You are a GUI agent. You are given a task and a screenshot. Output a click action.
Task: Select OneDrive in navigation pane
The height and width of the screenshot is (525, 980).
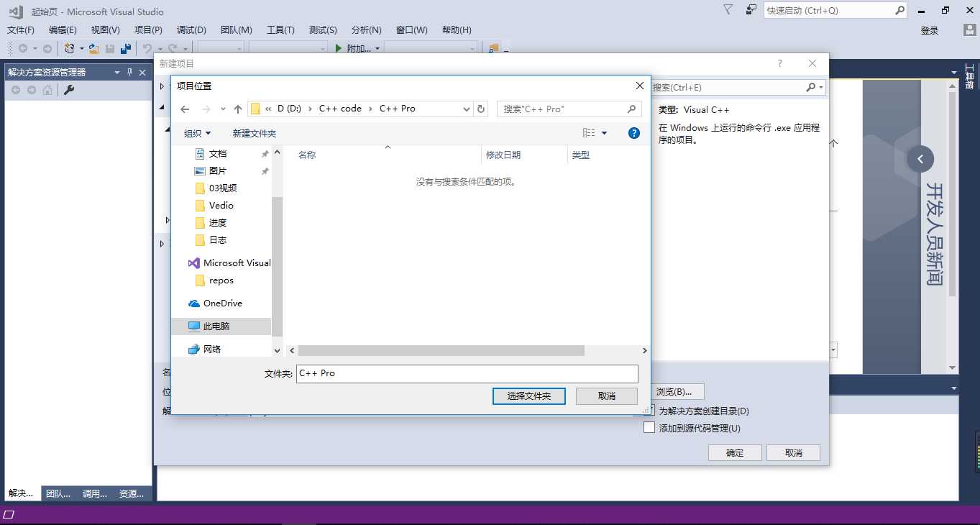(221, 303)
